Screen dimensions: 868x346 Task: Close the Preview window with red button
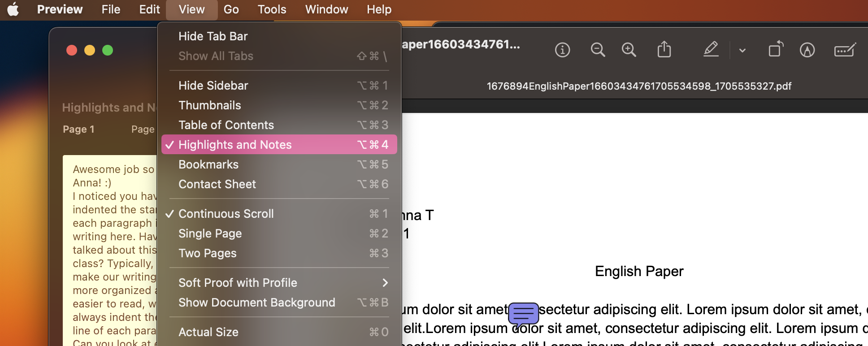(x=72, y=50)
